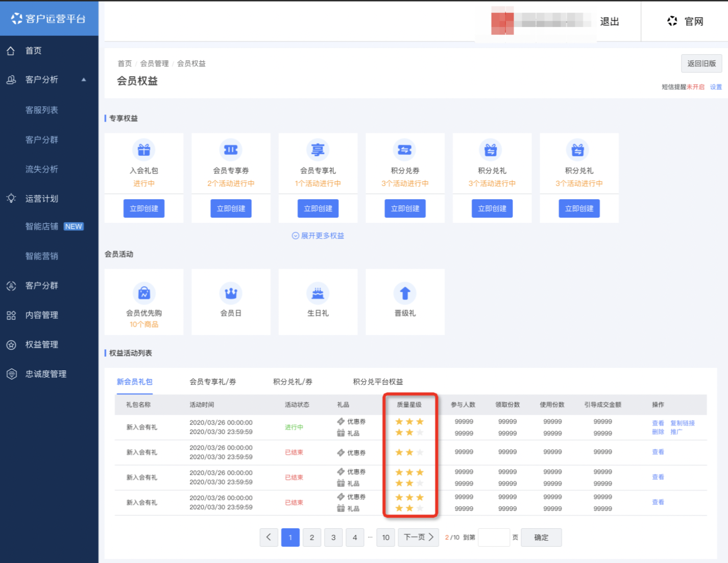Click the 内容管理 grid icon

[x=11, y=315]
